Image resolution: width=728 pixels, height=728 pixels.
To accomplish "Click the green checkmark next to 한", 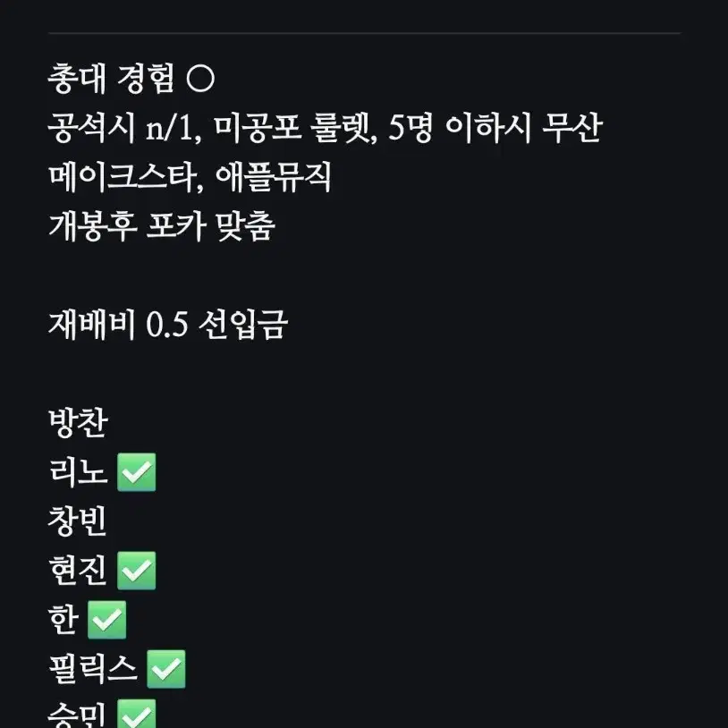I will (x=106, y=620).
